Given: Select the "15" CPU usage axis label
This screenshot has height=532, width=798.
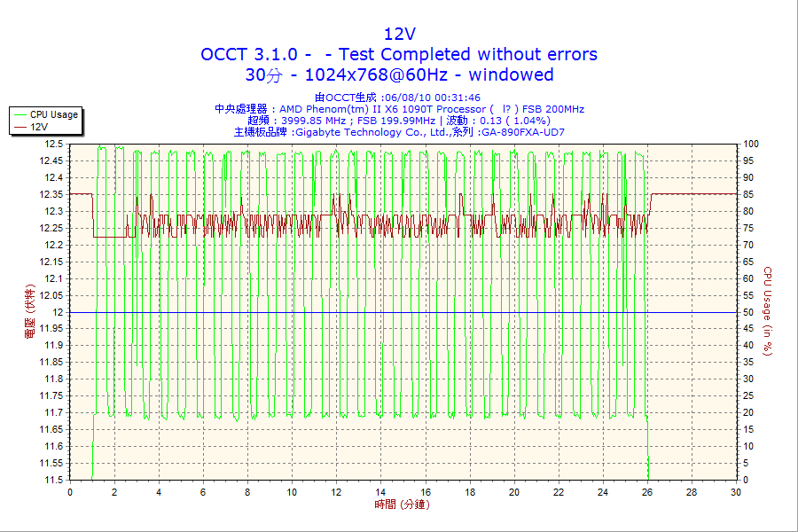Looking at the screenshot, I should [x=748, y=429].
